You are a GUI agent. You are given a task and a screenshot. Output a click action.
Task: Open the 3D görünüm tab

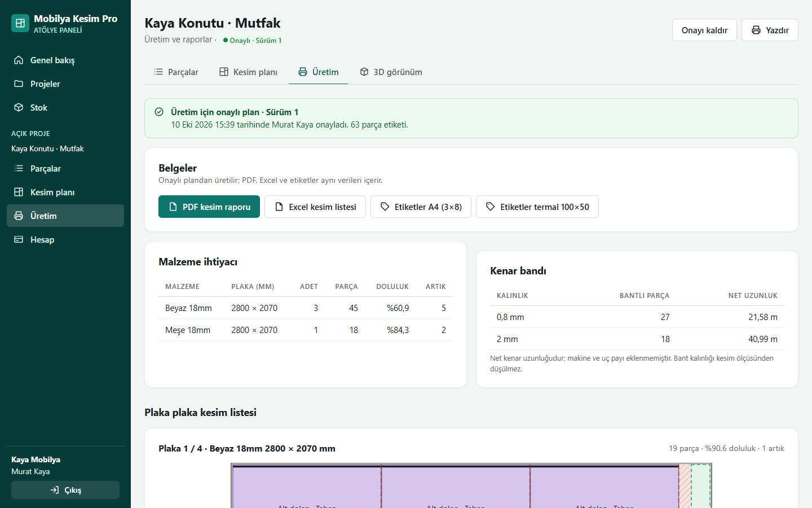point(391,72)
